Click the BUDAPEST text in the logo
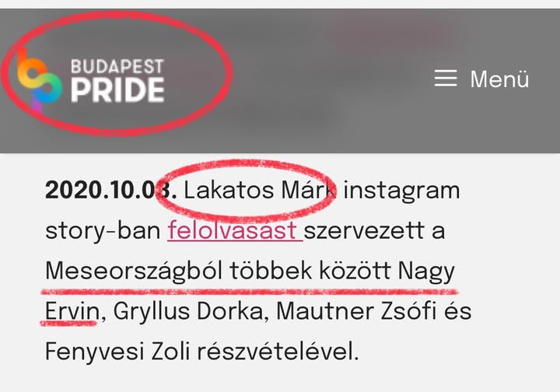560x392 pixels. click(x=117, y=66)
